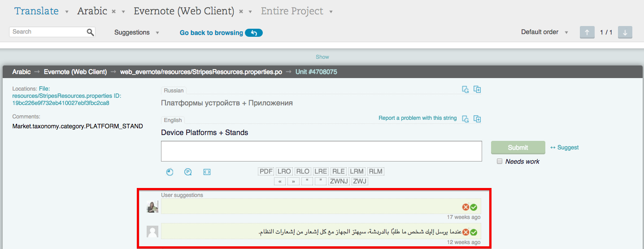Expand the Suggestions filter dropdown
The image size is (644, 249).
pyautogui.click(x=137, y=32)
